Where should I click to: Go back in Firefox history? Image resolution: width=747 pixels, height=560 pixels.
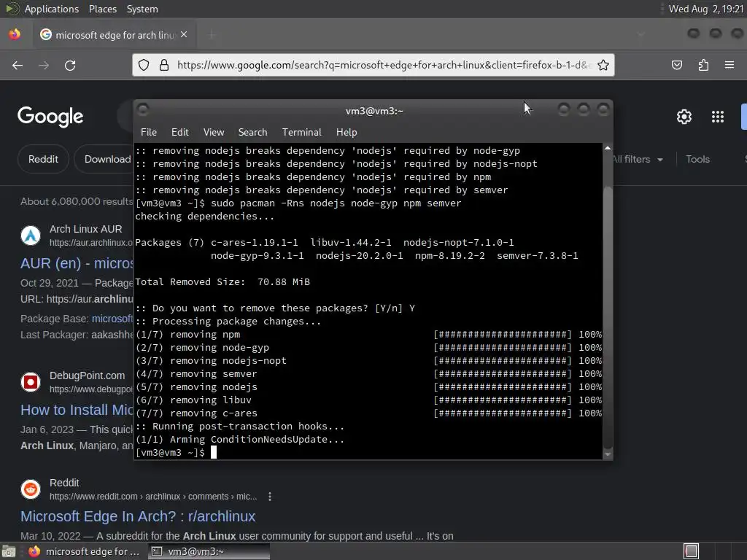(x=18, y=65)
